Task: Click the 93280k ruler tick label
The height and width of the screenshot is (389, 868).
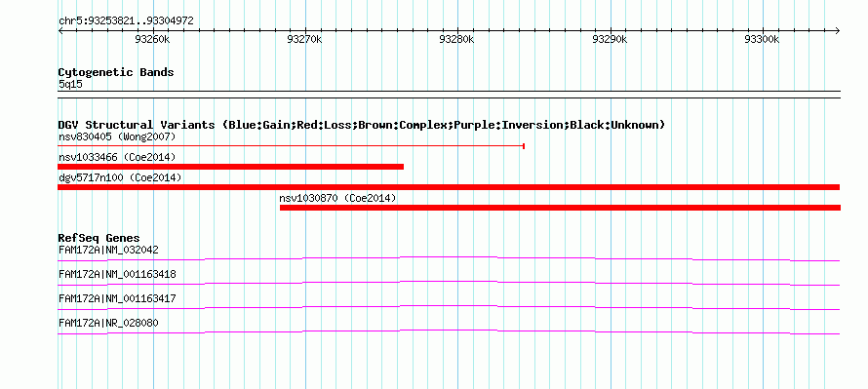Action: coord(456,40)
